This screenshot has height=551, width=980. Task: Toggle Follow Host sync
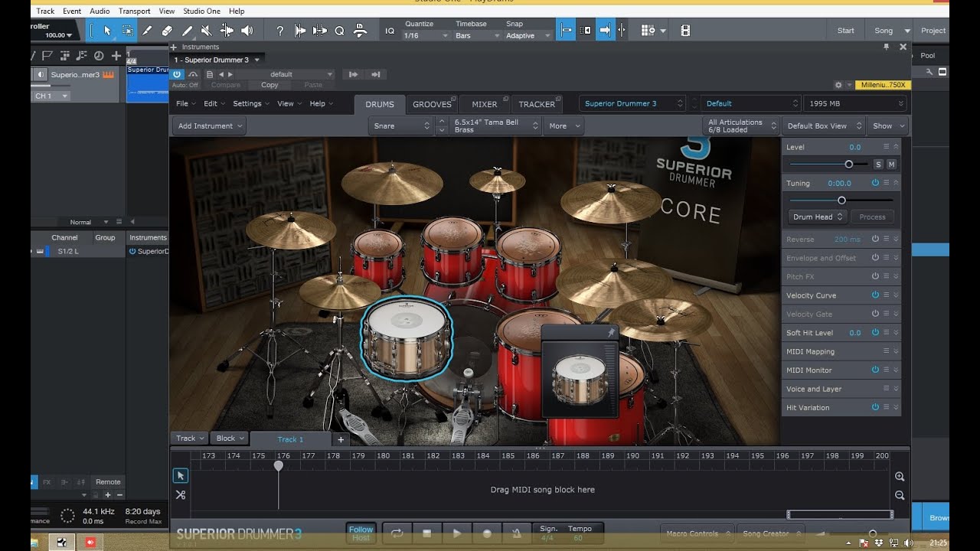point(361,533)
